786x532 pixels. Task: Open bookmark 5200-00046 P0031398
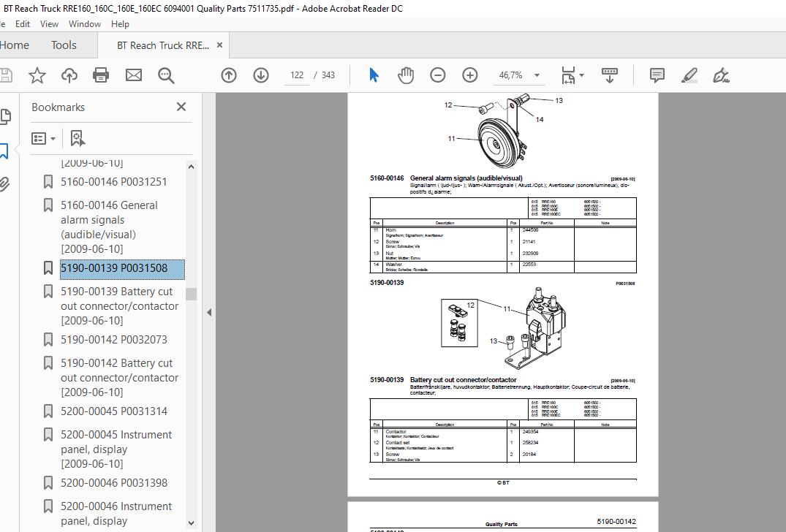114,483
